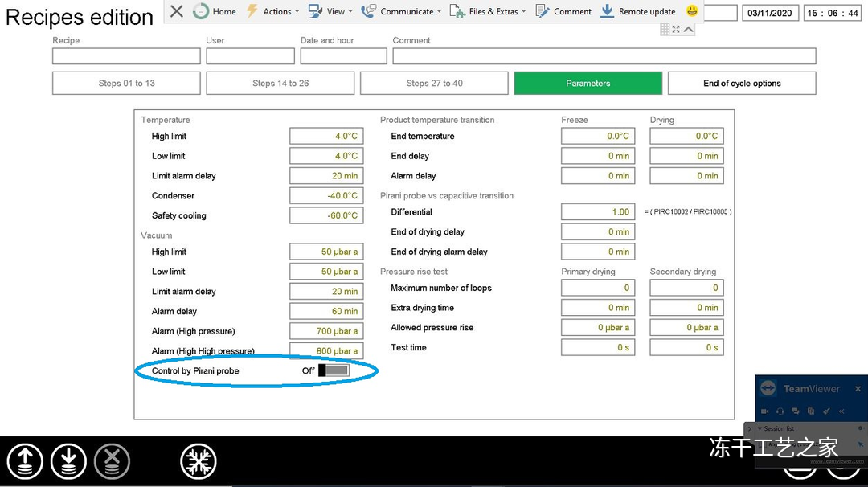Click the grid icon below the toolbar

(665, 29)
